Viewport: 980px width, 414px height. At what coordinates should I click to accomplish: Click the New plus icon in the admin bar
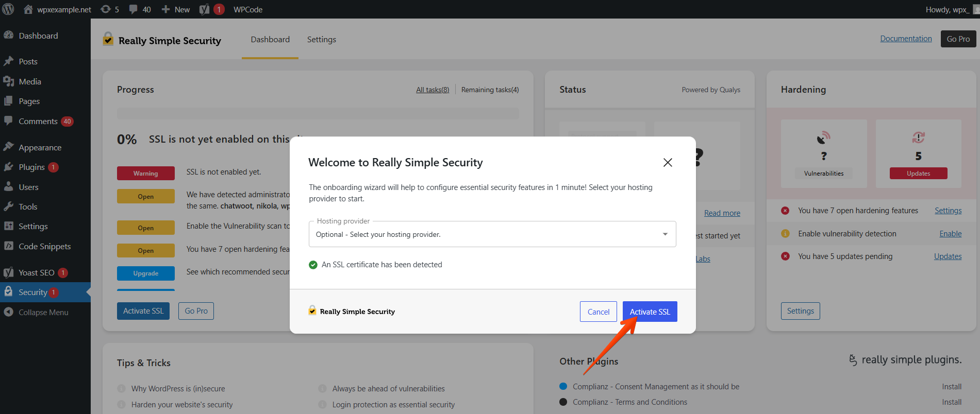coord(165,9)
